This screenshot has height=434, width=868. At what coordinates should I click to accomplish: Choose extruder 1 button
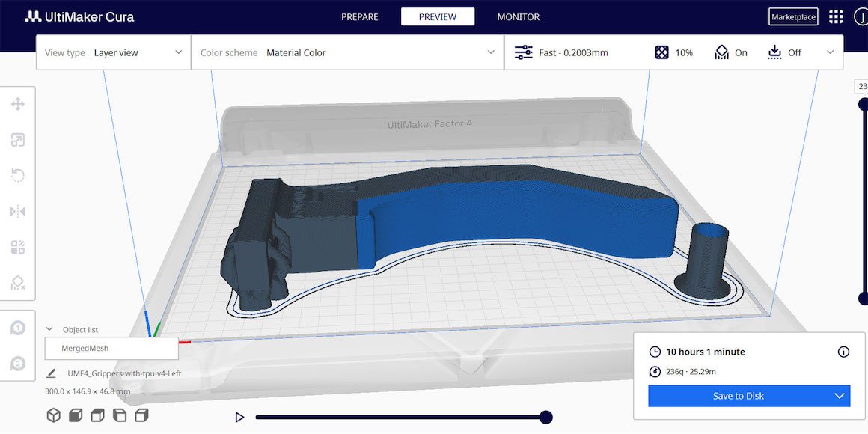point(18,328)
